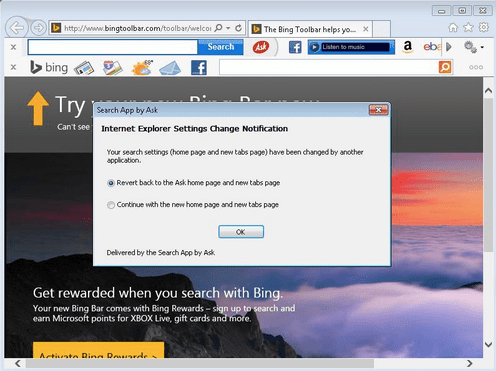Switch to The Bing Toolbar helps you tab

coord(310,29)
